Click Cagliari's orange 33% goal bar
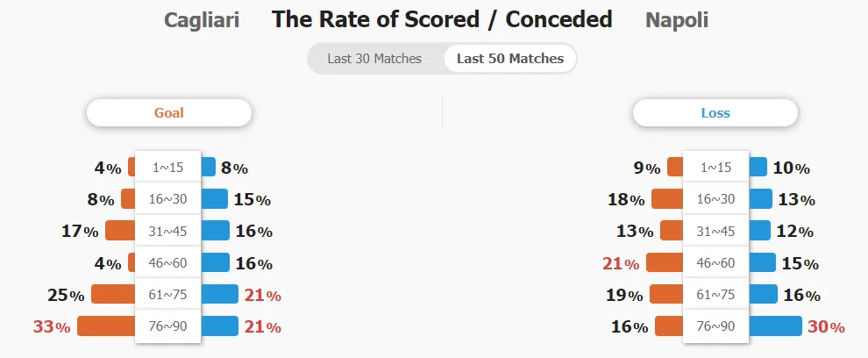 (x=106, y=326)
